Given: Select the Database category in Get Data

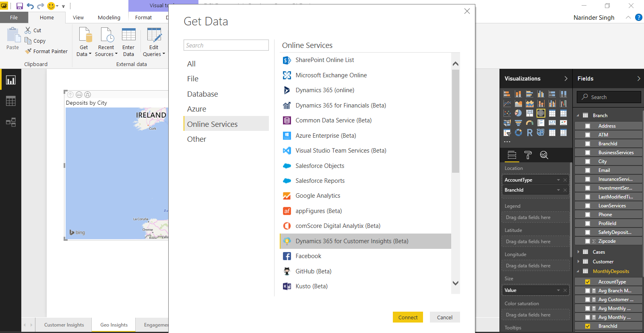Looking at the screenshot, I should [202, 94].
